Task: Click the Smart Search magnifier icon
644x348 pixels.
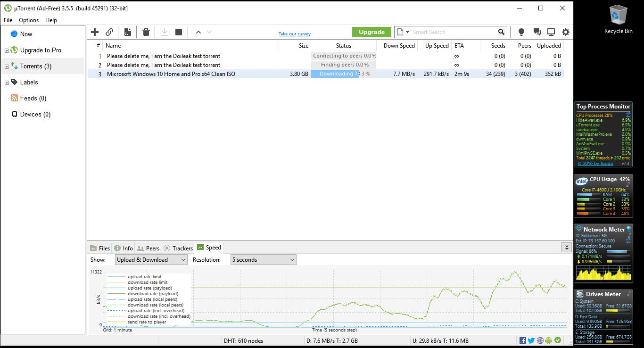Action: point(501,32)
